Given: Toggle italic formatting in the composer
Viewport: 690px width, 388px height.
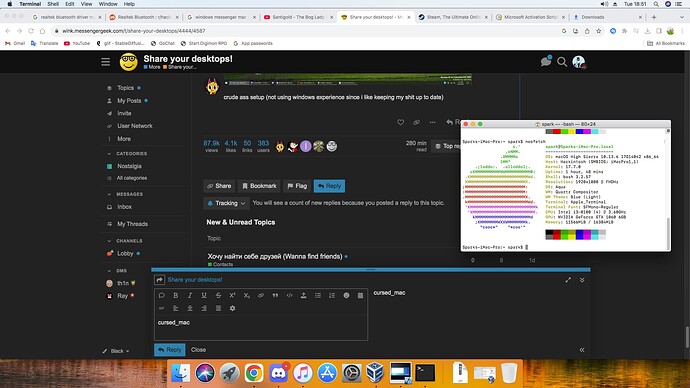Looking at the screenshot, I should click(x=190, y=296).
